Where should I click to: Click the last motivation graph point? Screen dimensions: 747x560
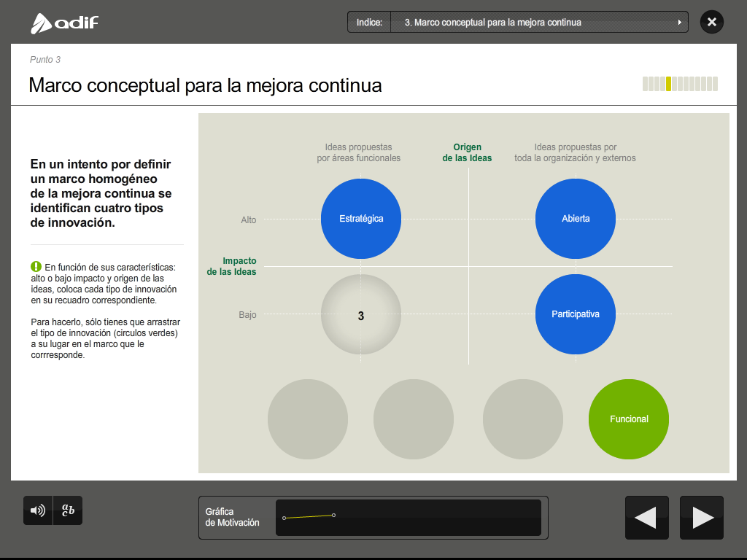pyautogui.click(x=333, y=516)
